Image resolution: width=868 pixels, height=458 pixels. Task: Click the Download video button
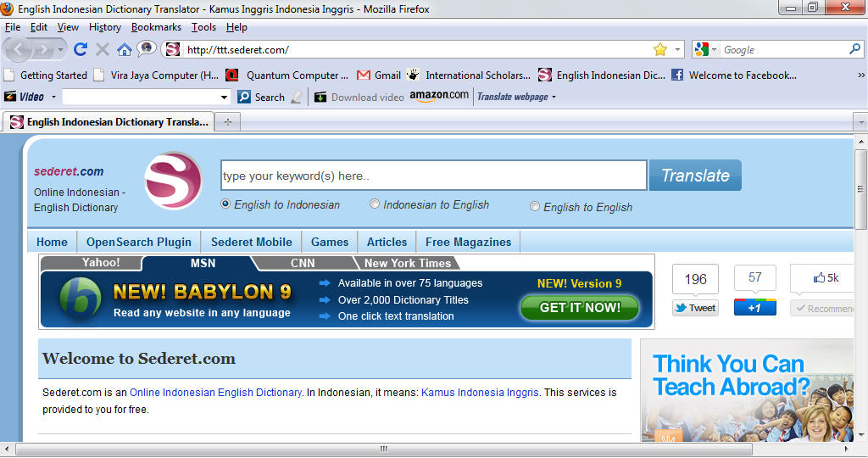(359, 97)
